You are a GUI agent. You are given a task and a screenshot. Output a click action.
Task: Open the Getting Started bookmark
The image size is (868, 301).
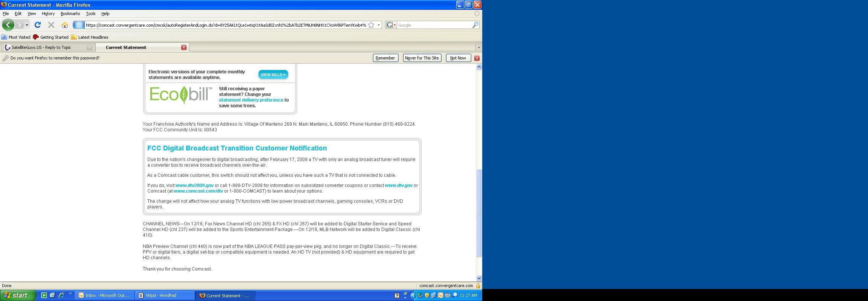coord(50,37)
